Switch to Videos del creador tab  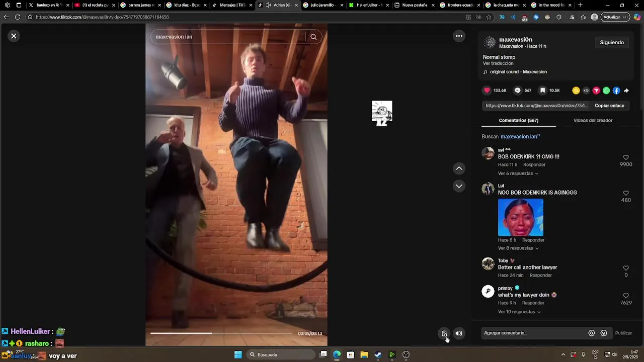click(x=593, y=121)
